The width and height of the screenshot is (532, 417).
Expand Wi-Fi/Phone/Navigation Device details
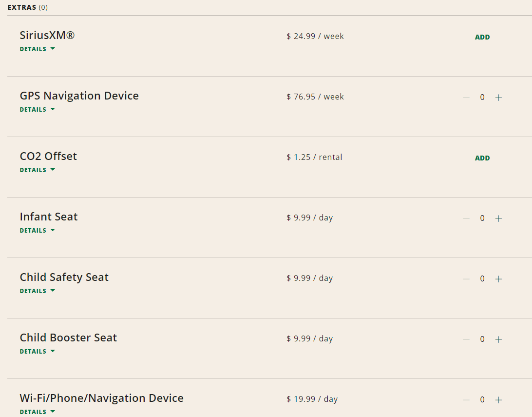click(38, 412)
